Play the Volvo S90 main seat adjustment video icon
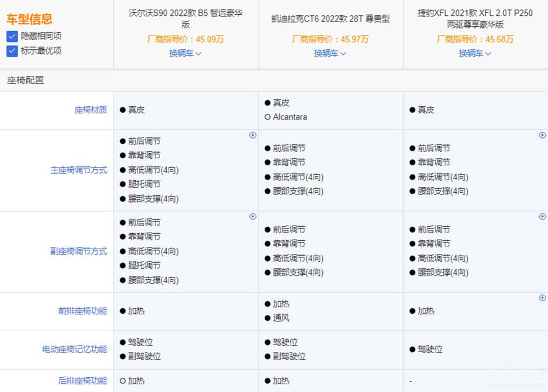 (x=253, y=135)
